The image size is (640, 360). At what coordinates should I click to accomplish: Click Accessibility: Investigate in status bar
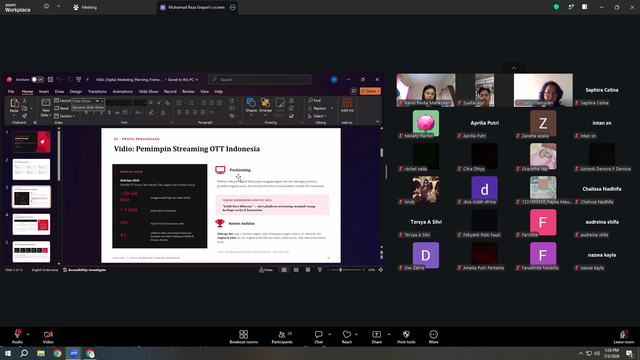(x=84, y=270)
